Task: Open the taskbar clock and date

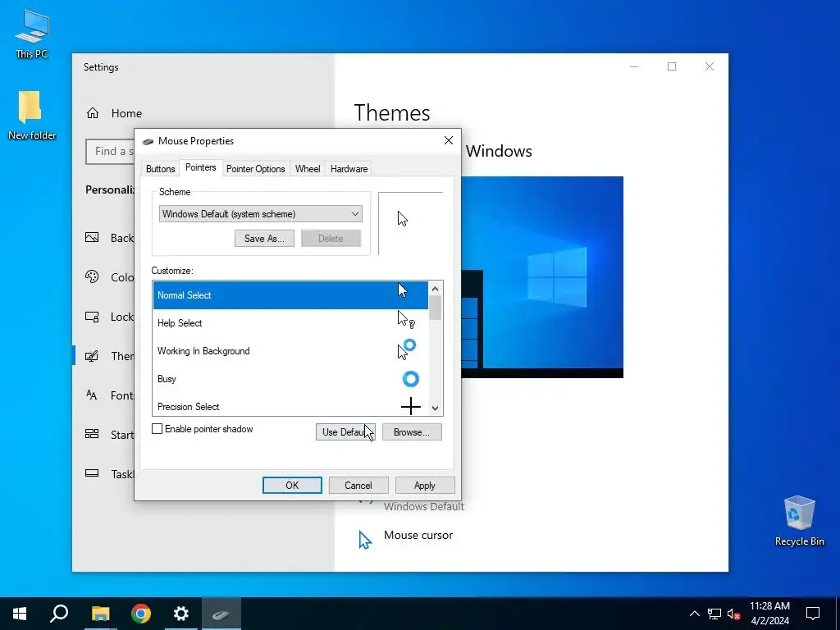Action: pos(769,614)
